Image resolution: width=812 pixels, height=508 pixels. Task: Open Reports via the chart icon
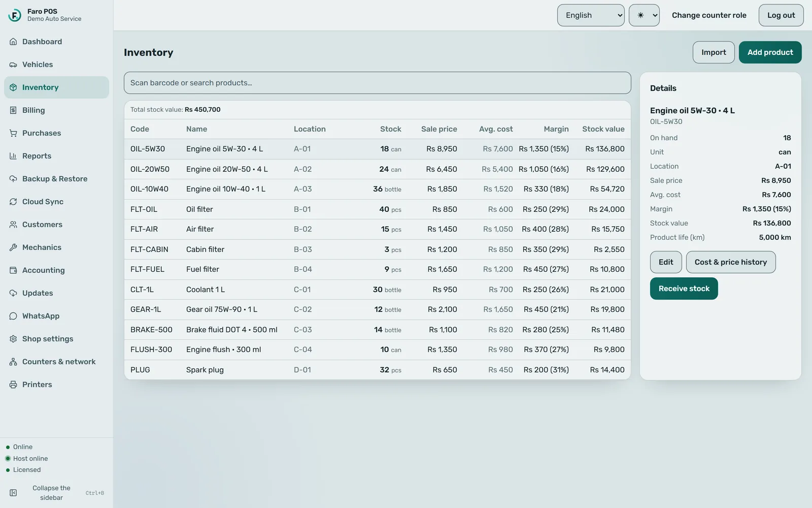tap(13, 156)
